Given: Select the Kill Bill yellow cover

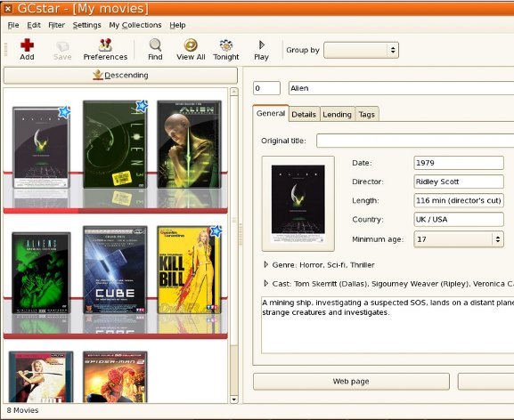Looking at the screenshot, I should 189,270.
